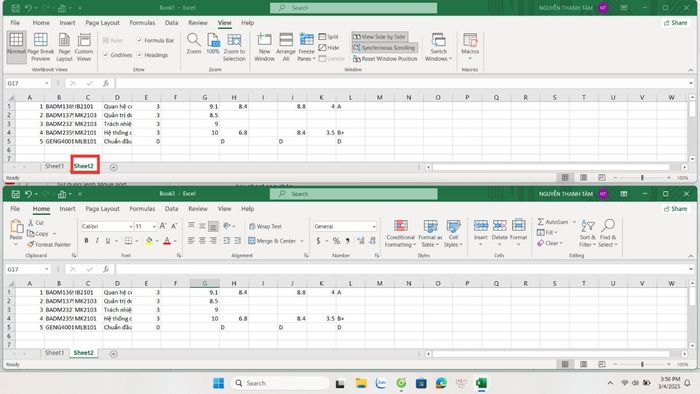Click the 100% zoom icon
This screenshot has width=700, height=394.
tap(213, 44)
